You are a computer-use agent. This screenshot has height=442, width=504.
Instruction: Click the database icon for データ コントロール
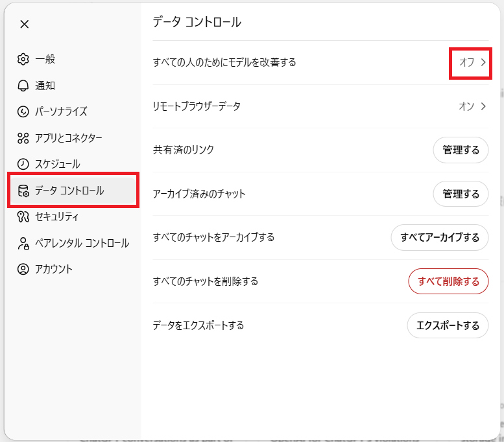coord(23,191)
